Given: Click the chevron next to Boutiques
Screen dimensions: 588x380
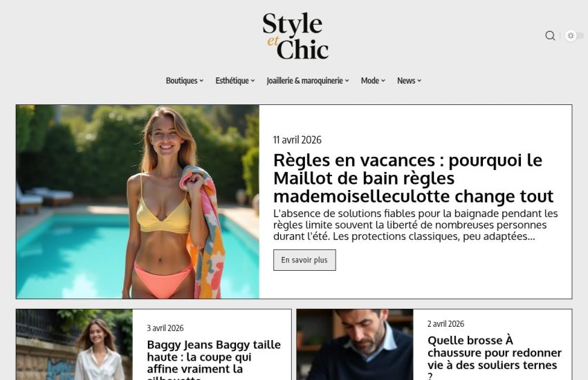Looking at the screenshot, I should click(201, 81).
